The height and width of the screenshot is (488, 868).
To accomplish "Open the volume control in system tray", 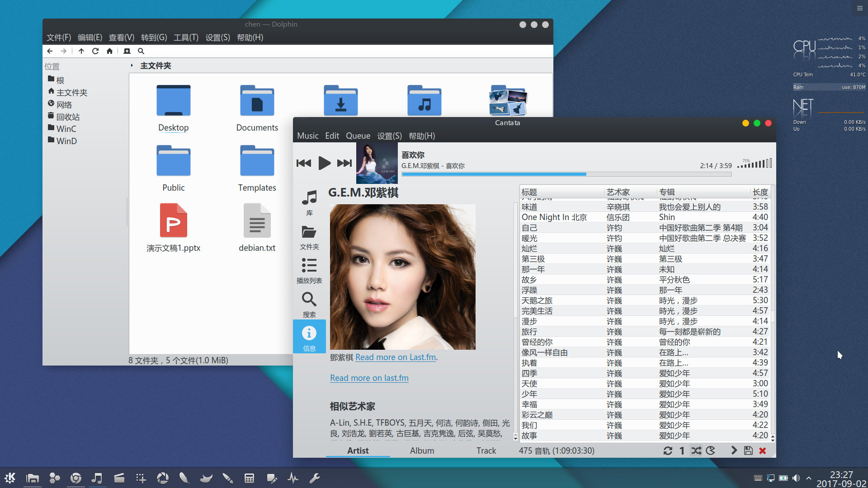I will 796,478.
